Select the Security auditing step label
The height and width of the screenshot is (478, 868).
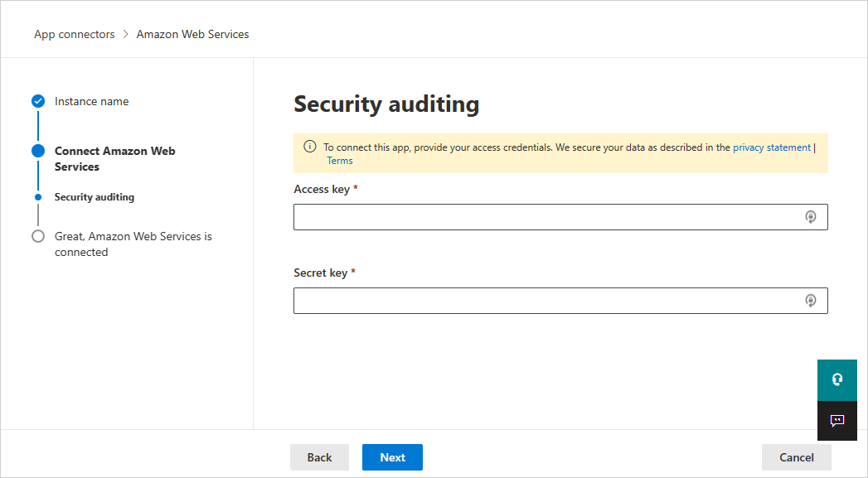coord(94,196)
